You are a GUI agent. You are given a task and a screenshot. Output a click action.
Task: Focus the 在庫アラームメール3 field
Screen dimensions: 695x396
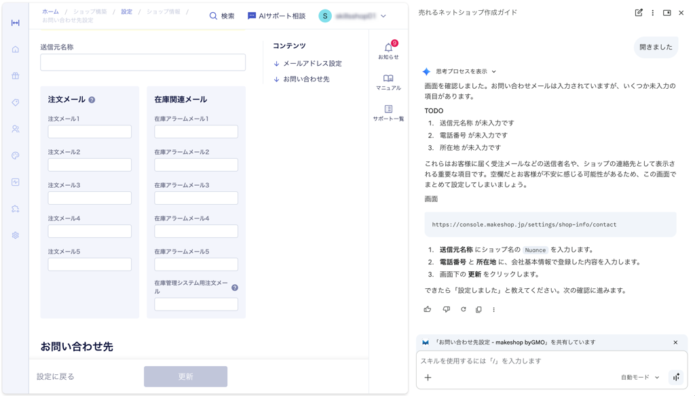click(196, 198)
